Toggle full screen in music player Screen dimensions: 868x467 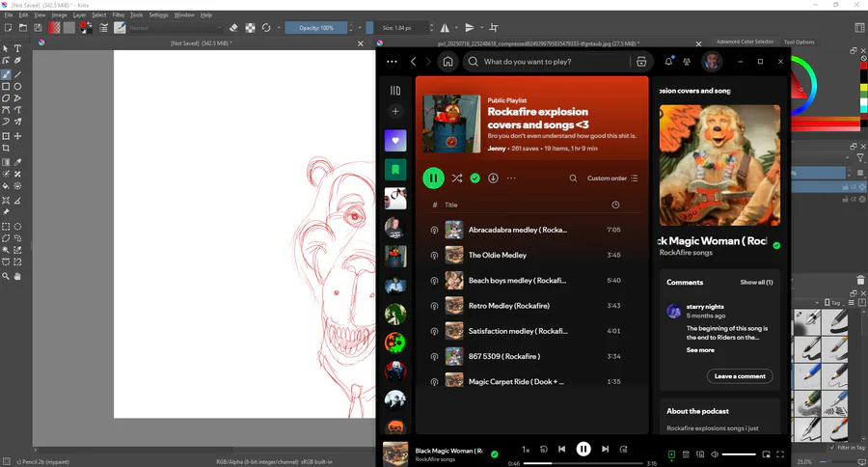780,454
